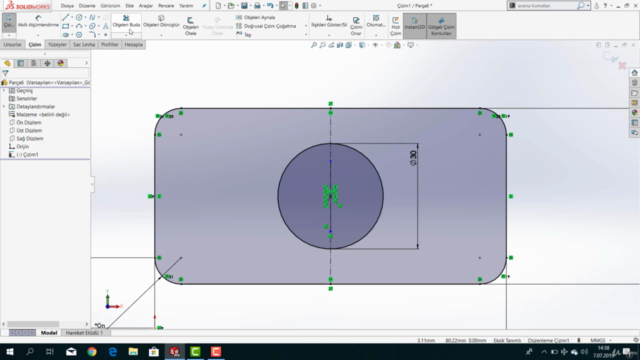Viewport: 640px width, 360px height.
Task: Open the DisplayManager tab
Action: 61,63
